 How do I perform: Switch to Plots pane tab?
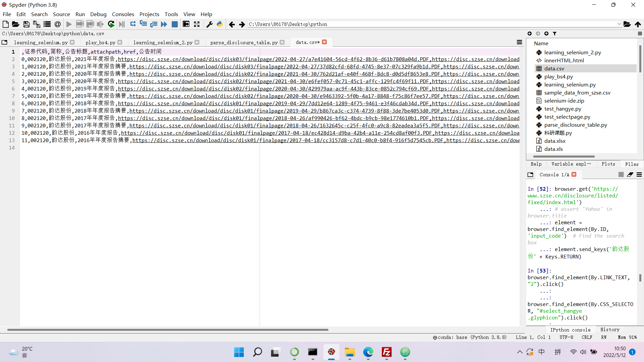tap(608, 164)
